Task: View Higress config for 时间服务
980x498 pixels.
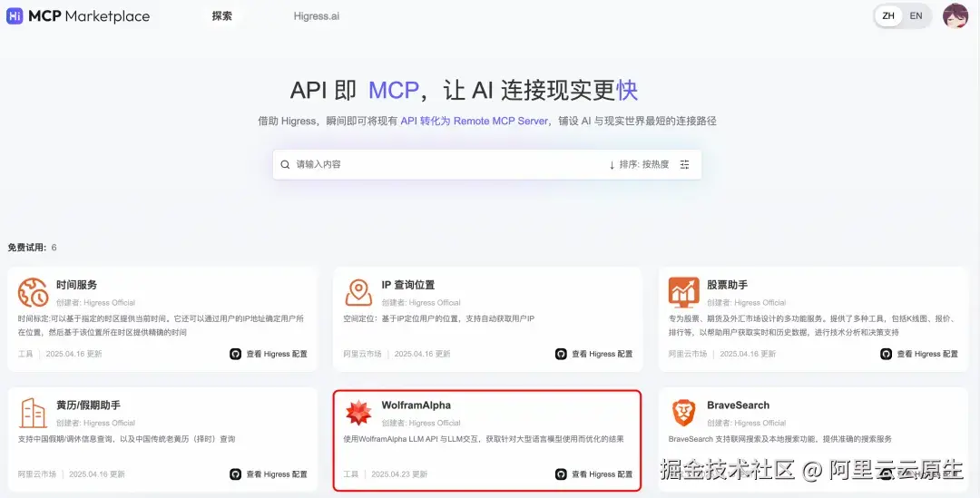Action: pos(276,354)
